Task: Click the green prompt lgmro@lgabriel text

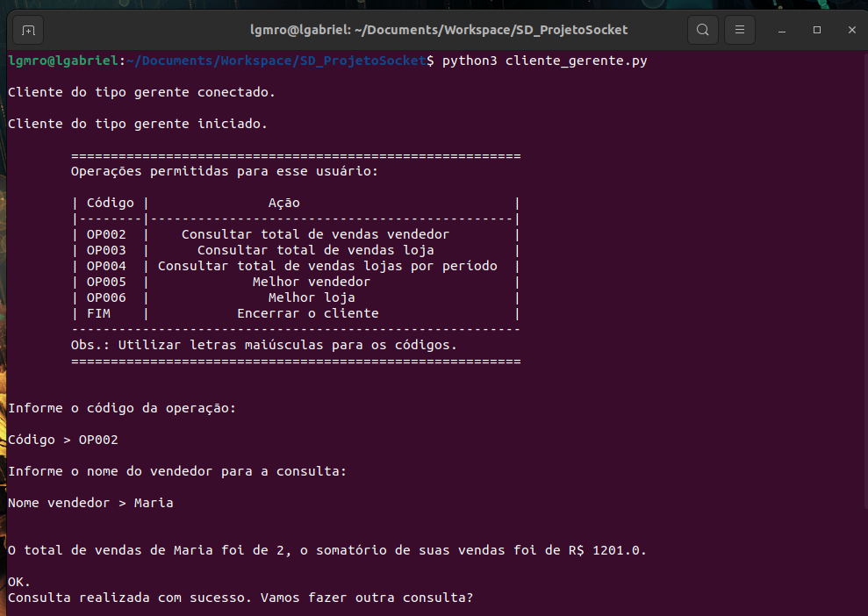Action: [61, 61]
